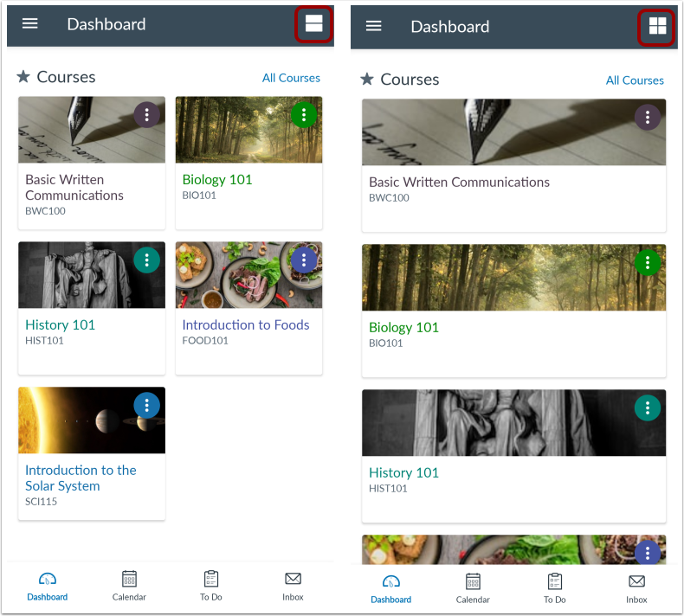Open hamburger menu in left Dashboard screen
The height and width of the screenshot is (616, 684).
29,23
